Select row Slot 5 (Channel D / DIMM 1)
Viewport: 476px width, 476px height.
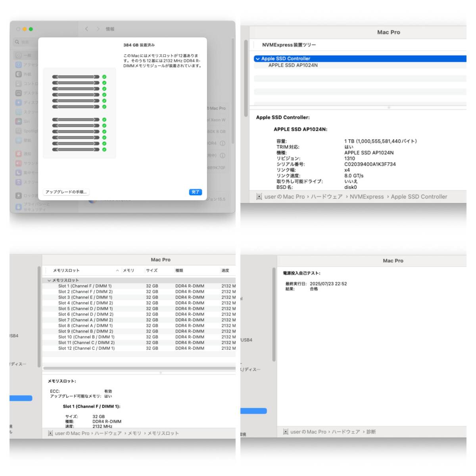(139, 309)
